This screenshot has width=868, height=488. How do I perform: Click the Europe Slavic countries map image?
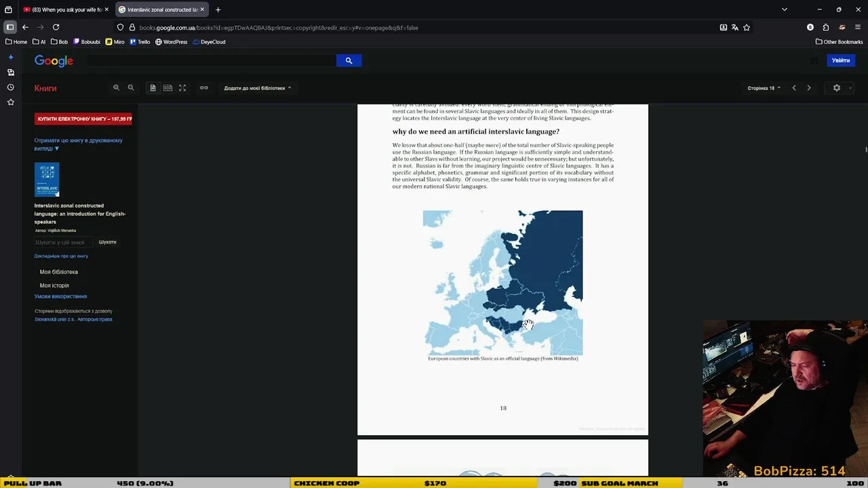(502, 283)
